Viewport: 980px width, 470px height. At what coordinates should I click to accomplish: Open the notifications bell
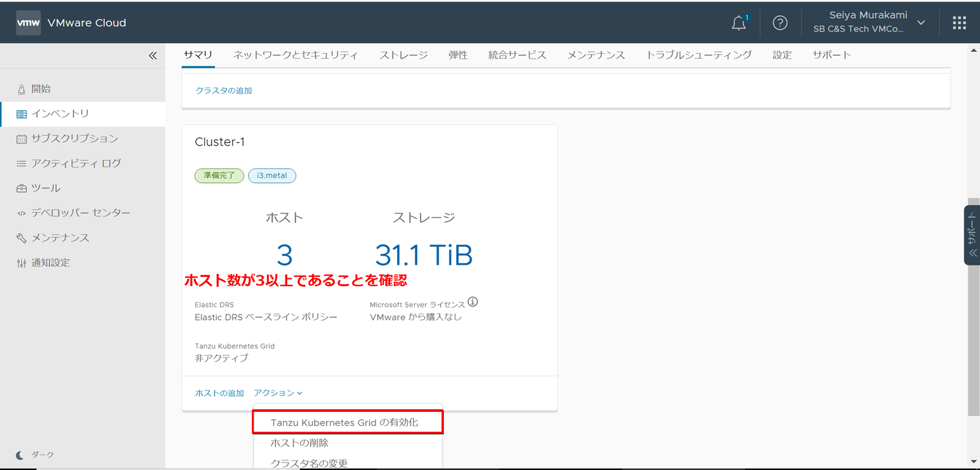pos(739,23)
